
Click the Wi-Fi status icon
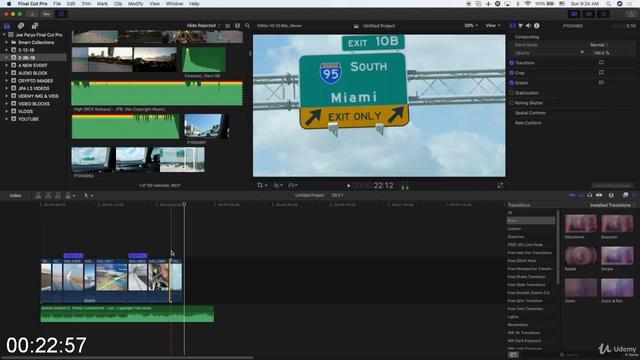tap(528, 4)
